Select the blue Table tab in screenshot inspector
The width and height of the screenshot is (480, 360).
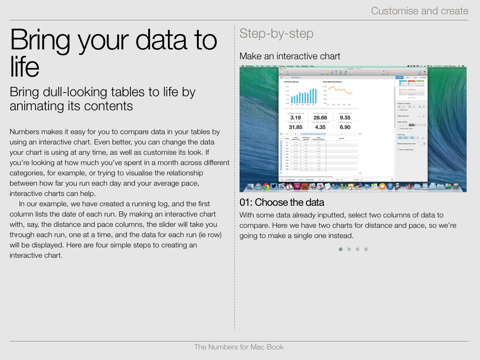pos(400,77)
